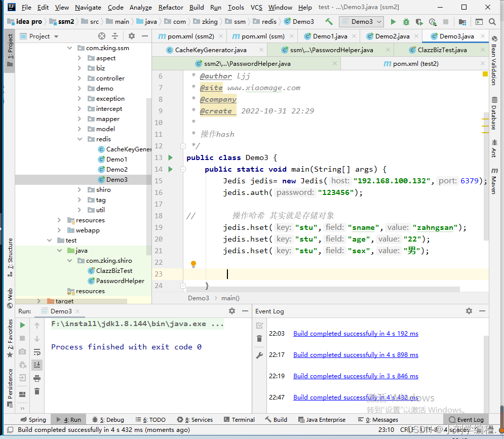Run Demo3 with the green play button
The height and width of the screenshot is (439, 504).
(x=393, y=22)
